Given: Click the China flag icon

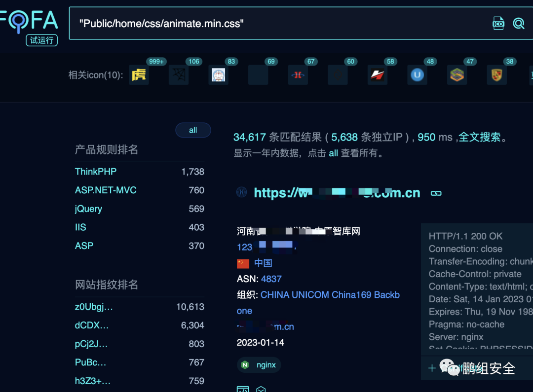Looking at the screenshot, I should (x=243, y=263).
